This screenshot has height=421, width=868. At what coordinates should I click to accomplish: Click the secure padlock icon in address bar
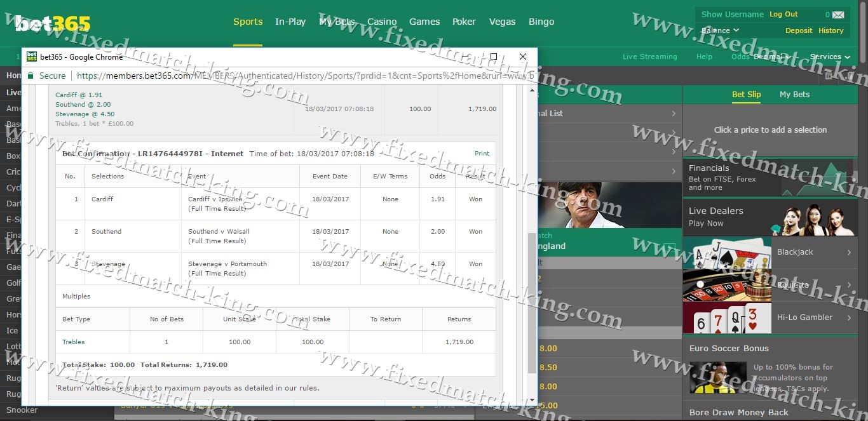pyautogui.click(x=30, y=76)
